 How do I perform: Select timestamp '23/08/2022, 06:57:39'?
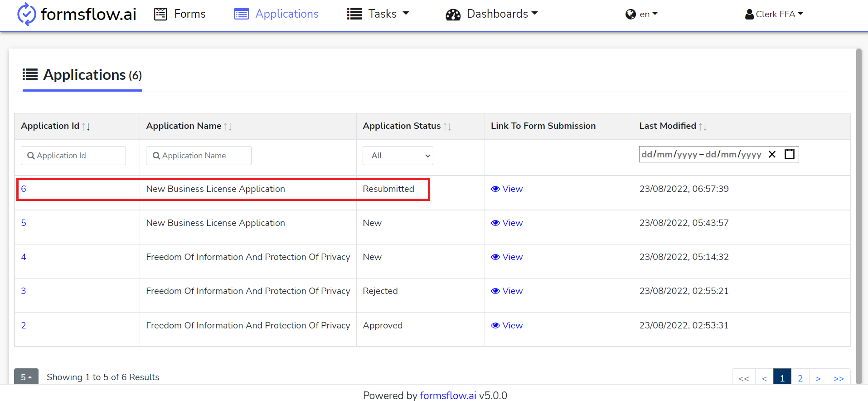click(684, 189)
